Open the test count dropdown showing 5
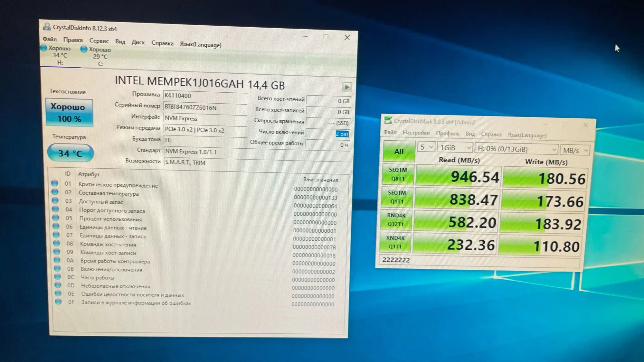 click(426, 147)
